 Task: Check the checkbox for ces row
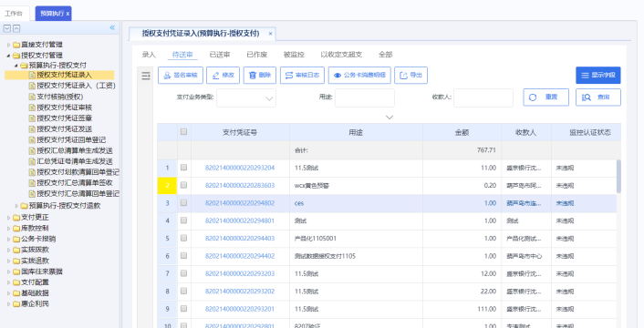183,202
